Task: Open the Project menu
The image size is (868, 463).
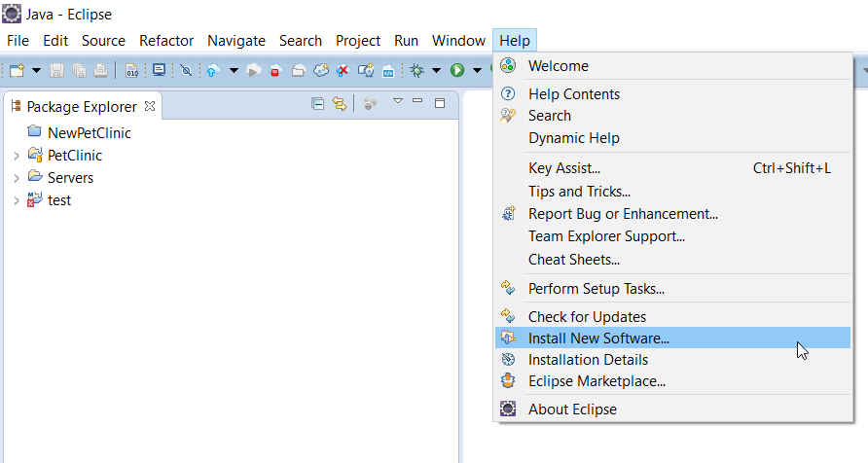Action: coord(357,41)
